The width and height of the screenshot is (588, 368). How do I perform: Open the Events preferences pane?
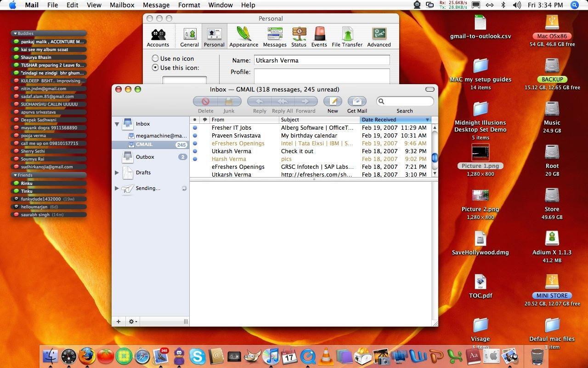pos(319,37)
